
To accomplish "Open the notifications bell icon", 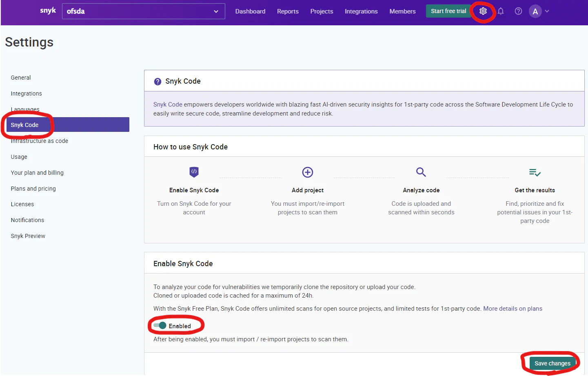I will (x=501, y=11).
